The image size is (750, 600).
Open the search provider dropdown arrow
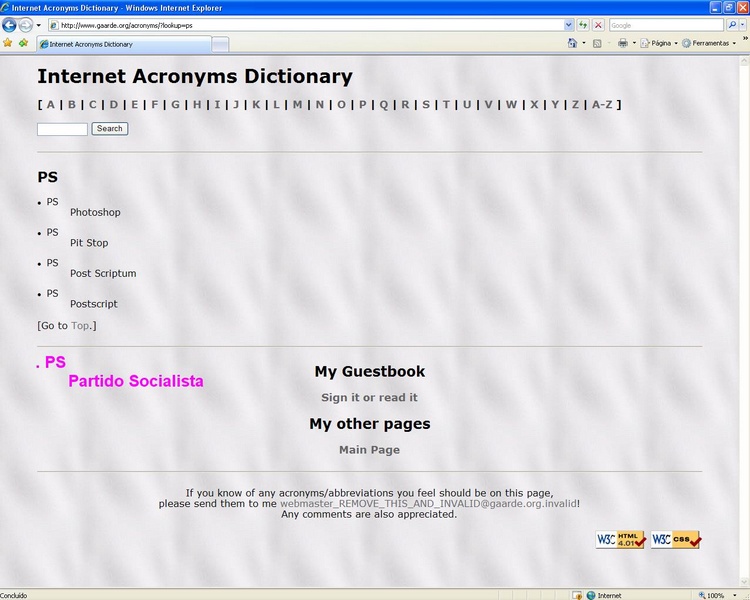pyautogui.click(x=742, y=25)
